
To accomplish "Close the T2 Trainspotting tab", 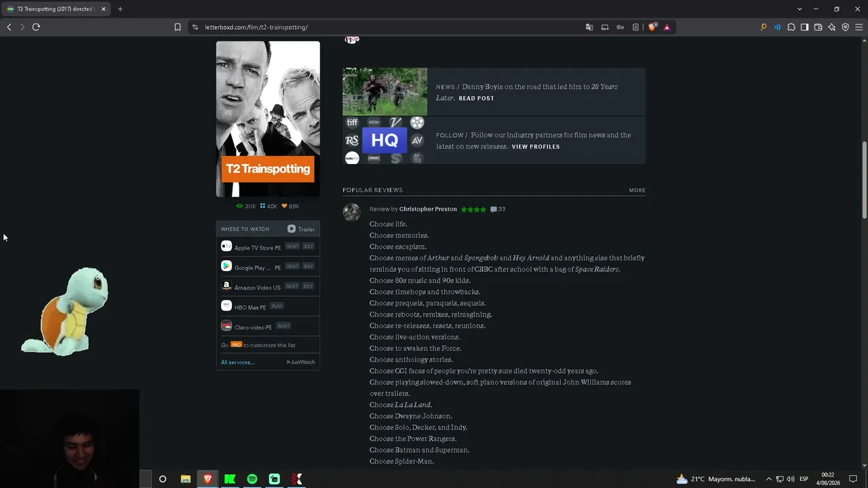I will [x=104, y=9].
